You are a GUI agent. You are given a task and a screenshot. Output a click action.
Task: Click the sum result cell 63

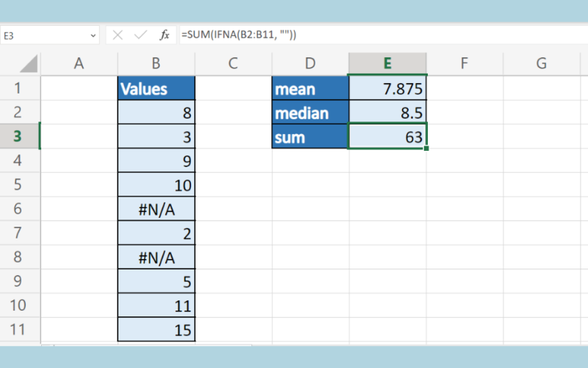pyautogui.click(x=387, y=137)
